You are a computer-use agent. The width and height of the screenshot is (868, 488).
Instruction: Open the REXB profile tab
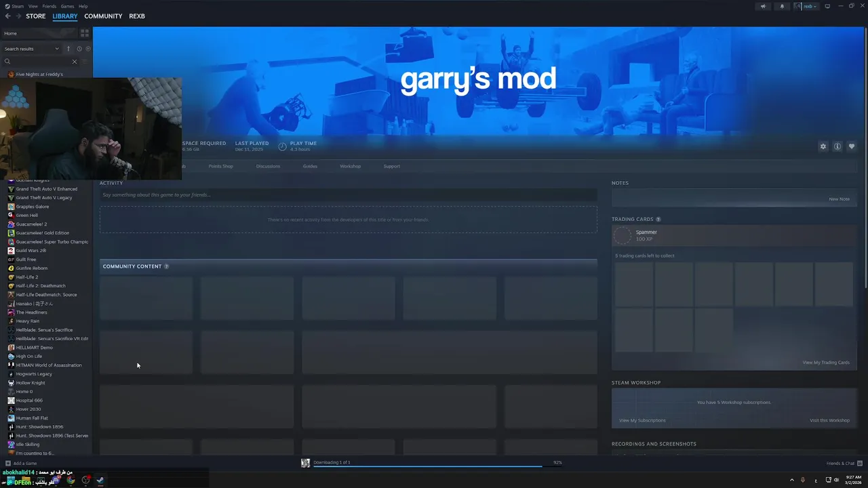pyautogui.click(x=137, y=16)
